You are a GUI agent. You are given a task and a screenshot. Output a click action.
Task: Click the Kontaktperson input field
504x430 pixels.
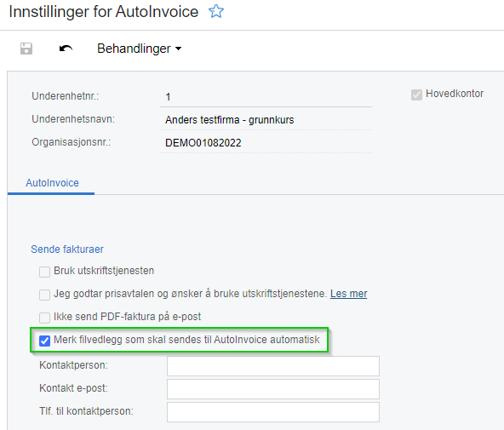point(273,366)
